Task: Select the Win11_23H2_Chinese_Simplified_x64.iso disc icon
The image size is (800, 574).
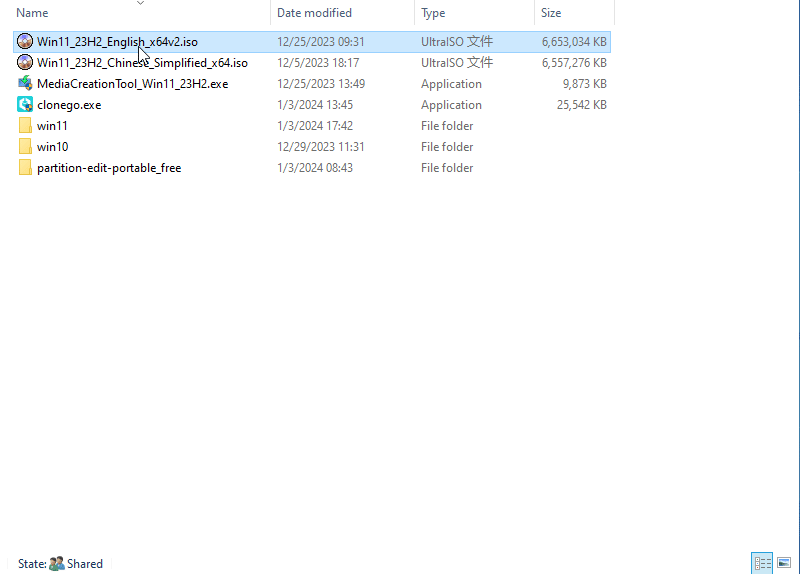Action: (24, 62)
